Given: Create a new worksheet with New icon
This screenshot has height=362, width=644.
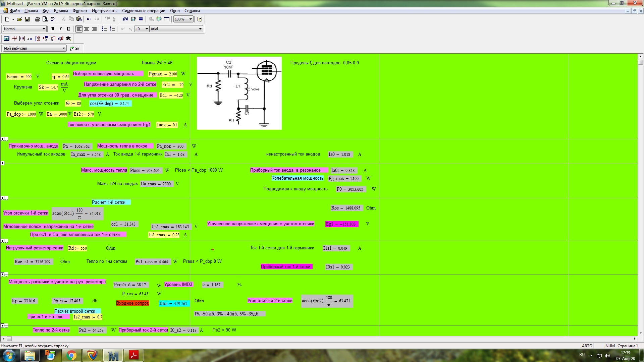Looking at the screenshot, I should click(x=7, y=19).
